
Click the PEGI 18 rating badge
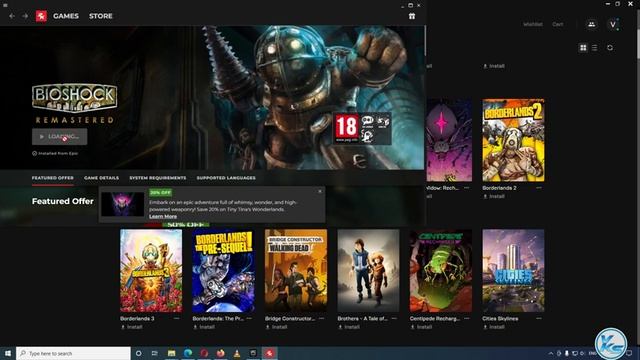[x=347, y=128]
